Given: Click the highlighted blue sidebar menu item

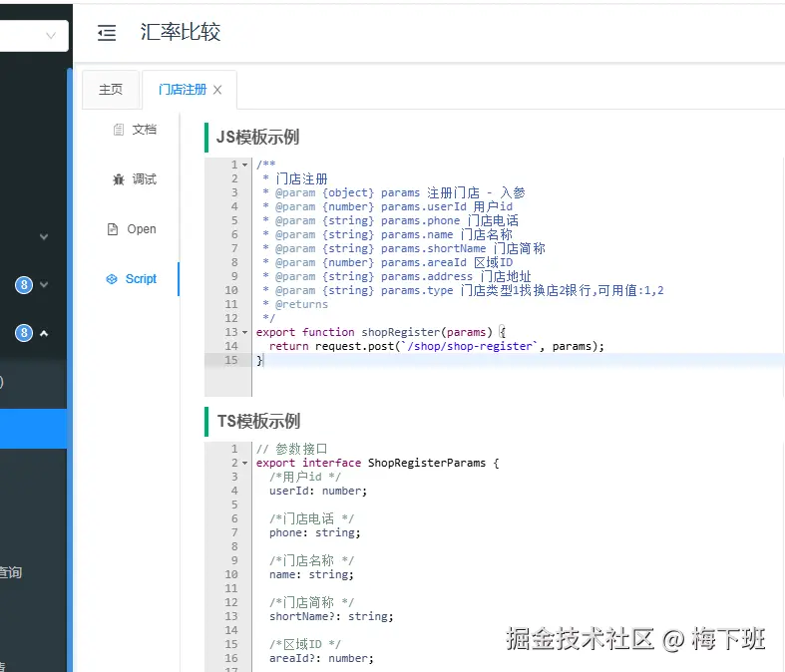Looking at the screenshot, I should coord(33,429).
